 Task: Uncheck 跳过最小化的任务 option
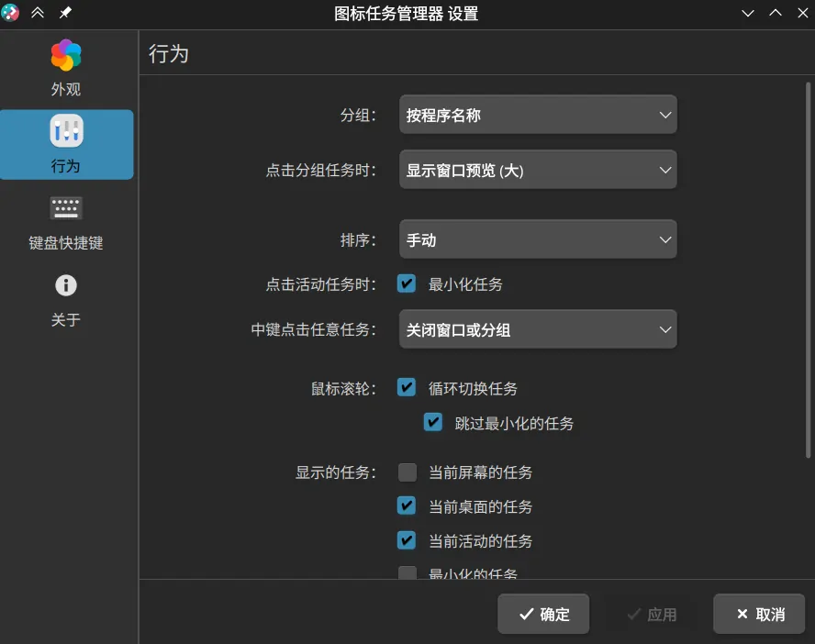(x=433, y=422)
